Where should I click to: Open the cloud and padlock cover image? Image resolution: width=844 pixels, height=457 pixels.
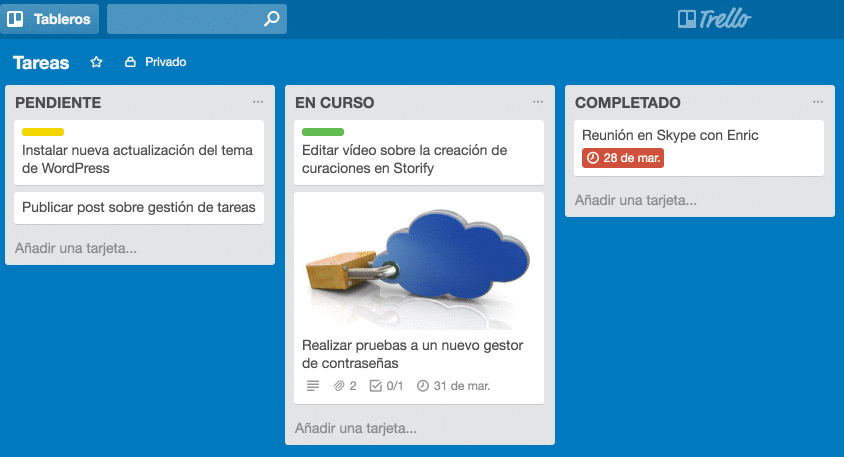point(419,261)
